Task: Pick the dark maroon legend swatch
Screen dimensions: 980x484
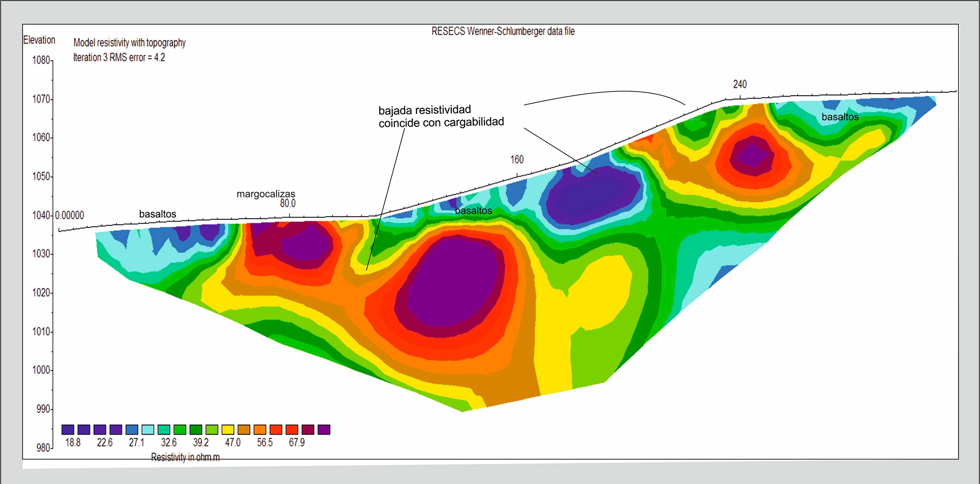Action: click(308, 430)
